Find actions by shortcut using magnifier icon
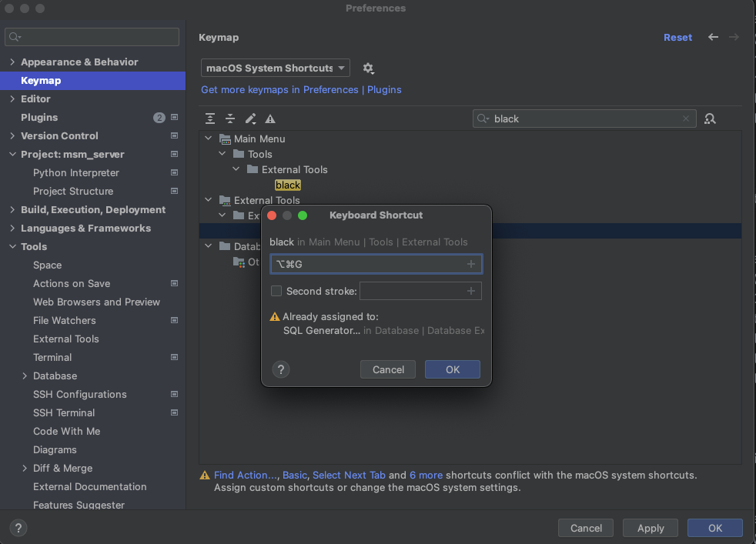The image size is (756, 544). (709, 118)
